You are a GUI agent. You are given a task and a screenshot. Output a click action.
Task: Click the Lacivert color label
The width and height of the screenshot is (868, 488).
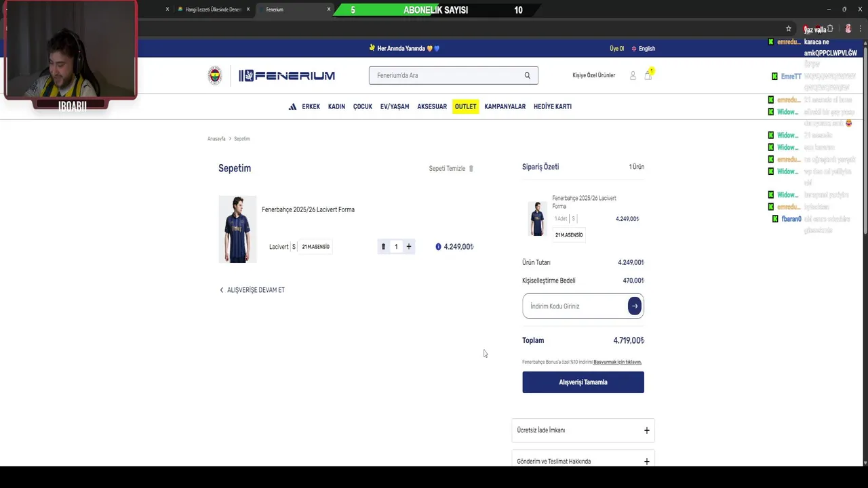(x=279, y=247)
